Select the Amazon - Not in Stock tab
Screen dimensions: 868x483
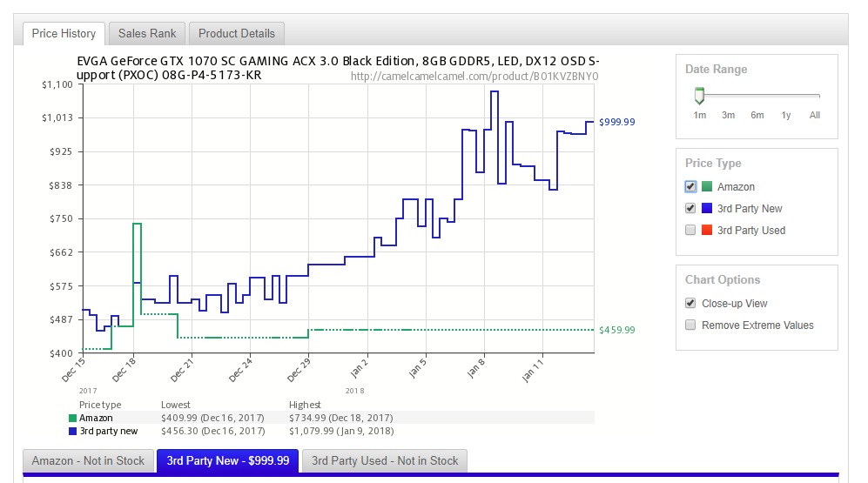pyautogui.click(x=87, y=461)
